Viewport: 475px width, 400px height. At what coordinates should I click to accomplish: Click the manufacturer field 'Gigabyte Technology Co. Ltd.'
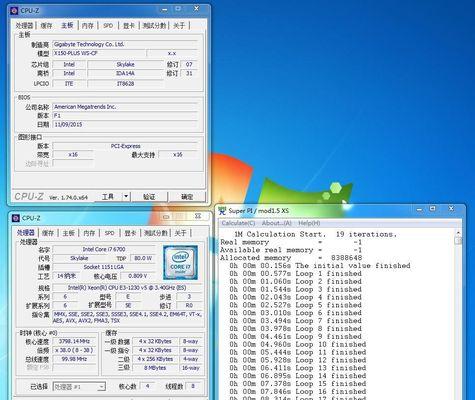click(125, 44)
